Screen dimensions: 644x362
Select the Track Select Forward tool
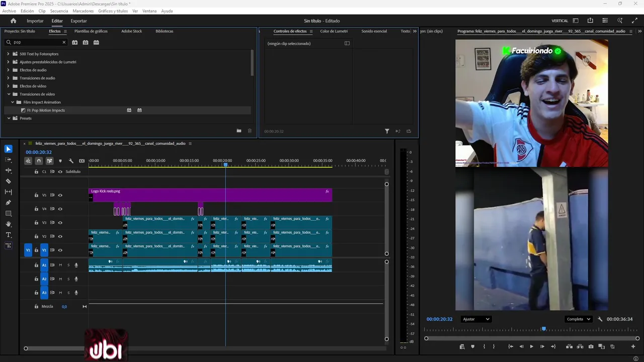(x=8, y=160)
